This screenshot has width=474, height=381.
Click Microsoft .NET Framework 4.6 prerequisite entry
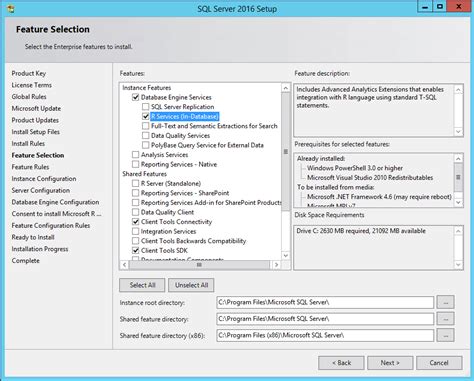coord(379,197)
